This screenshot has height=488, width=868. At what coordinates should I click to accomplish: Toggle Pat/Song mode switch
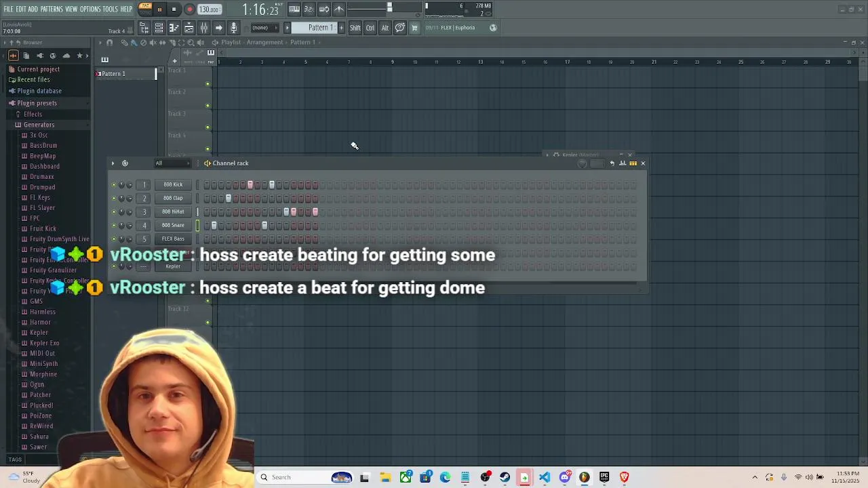145,9
